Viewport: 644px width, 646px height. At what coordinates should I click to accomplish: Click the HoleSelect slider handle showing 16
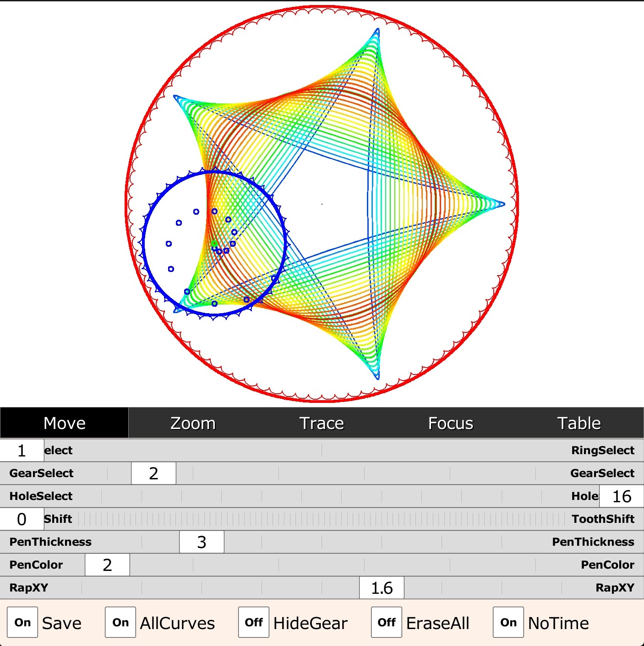click(x=622, y=496)
